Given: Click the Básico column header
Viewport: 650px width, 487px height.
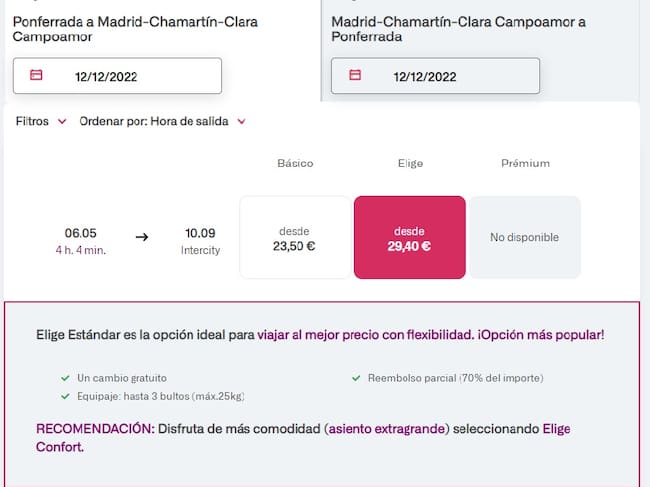Looking at the screenshot, I should pos(295,163).
